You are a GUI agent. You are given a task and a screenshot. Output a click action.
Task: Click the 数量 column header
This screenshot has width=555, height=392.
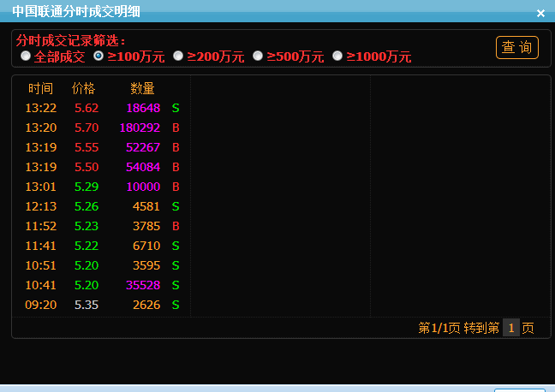(x=142, y=88)
